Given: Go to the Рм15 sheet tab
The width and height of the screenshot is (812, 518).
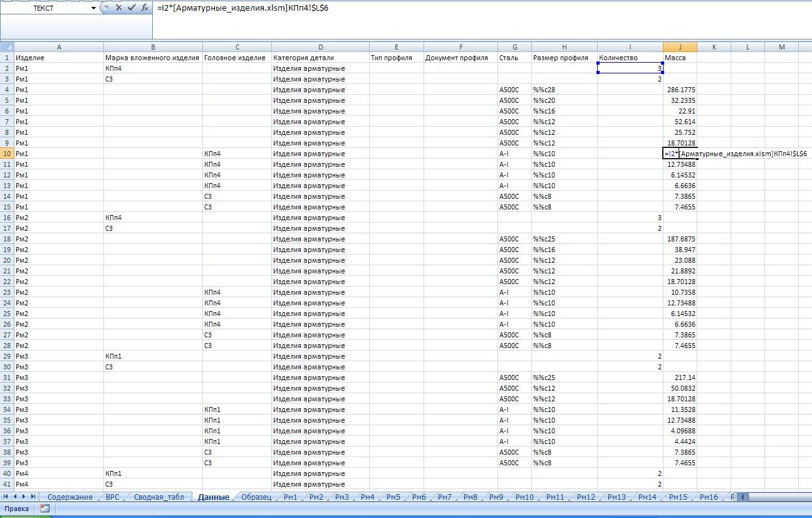Looking at the screenshot, I should pyautogui.click(x=677, y=497).
